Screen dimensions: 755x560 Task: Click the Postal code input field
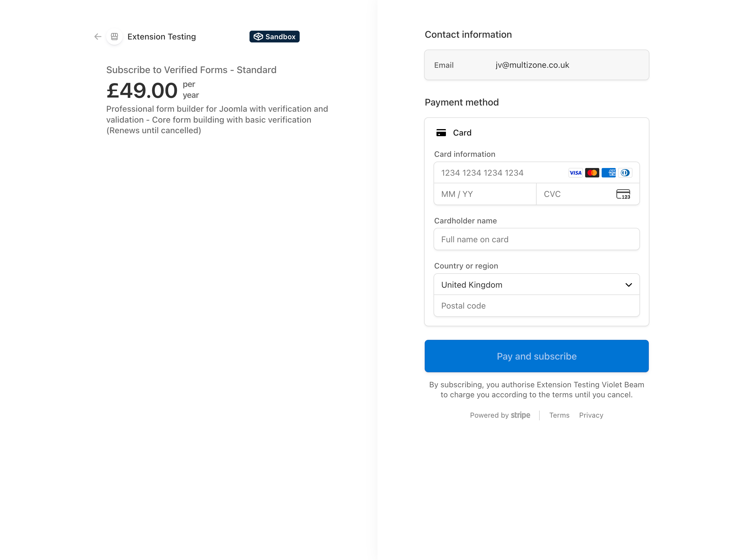[x=536, y=306]
